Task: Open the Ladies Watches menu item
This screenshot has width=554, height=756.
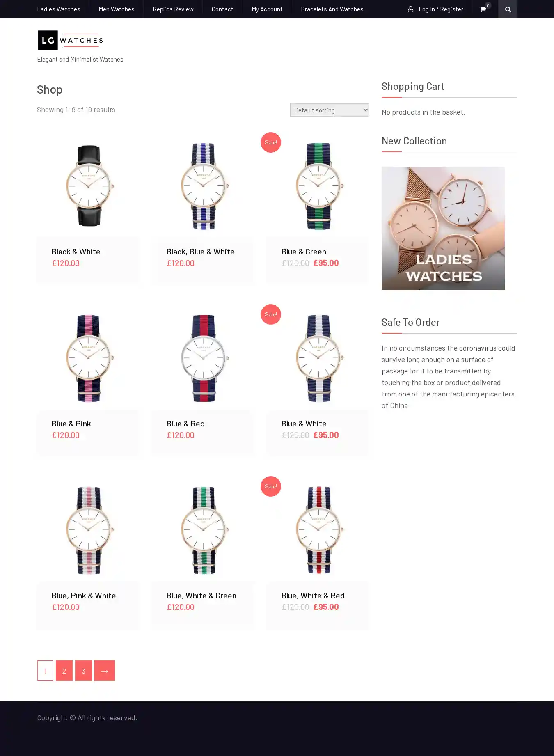Action: point(59,9)
